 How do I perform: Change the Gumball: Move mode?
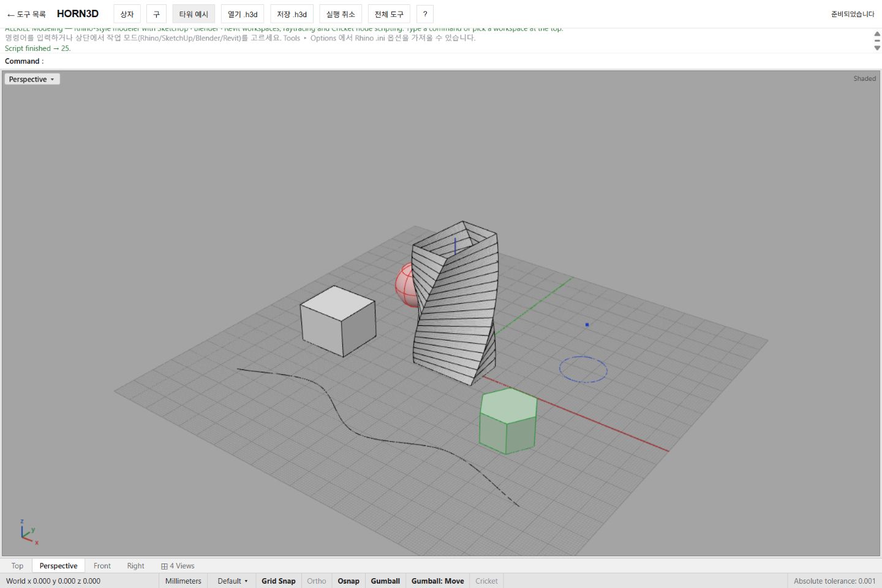coord(438,581)
